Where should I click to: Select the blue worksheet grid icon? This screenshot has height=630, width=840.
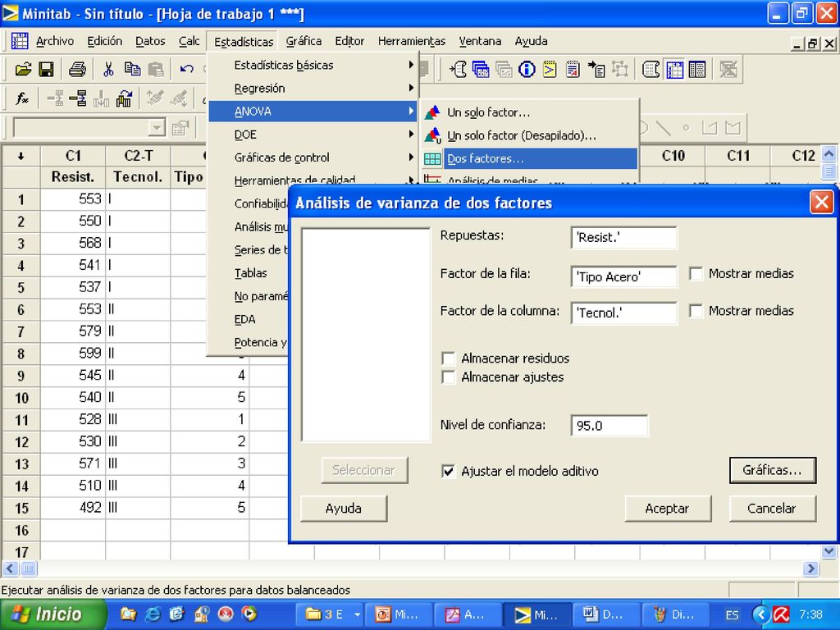674,70
